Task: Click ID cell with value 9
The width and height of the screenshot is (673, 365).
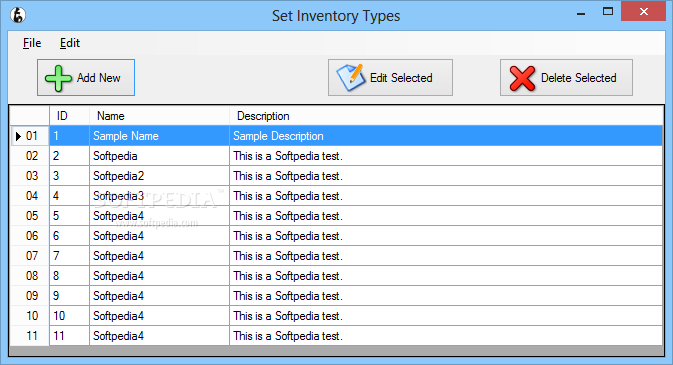Action: pos(70,295)
